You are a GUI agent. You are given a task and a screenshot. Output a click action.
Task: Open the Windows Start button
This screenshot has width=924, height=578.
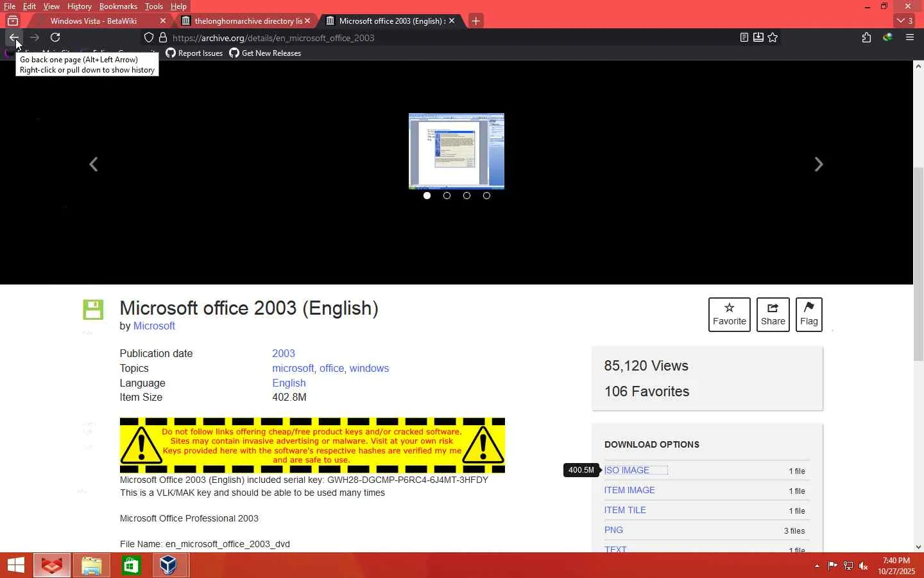(16, 566)
